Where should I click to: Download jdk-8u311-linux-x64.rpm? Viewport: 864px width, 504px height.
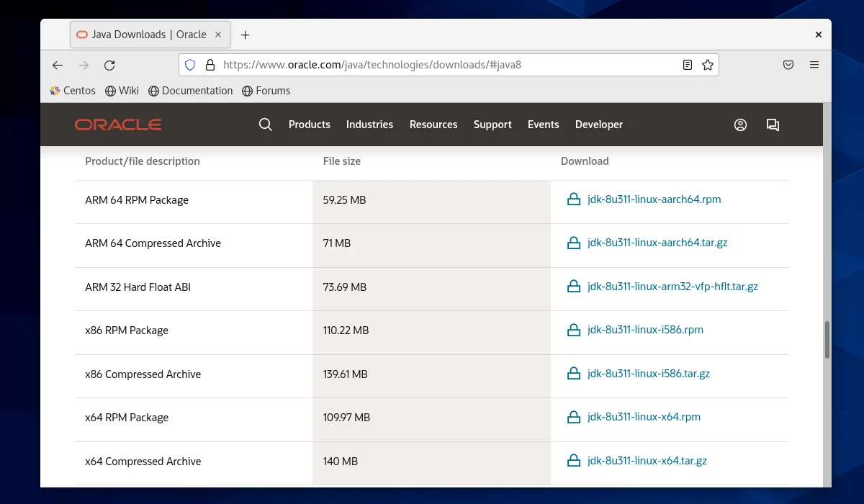[x=643, y=417]
